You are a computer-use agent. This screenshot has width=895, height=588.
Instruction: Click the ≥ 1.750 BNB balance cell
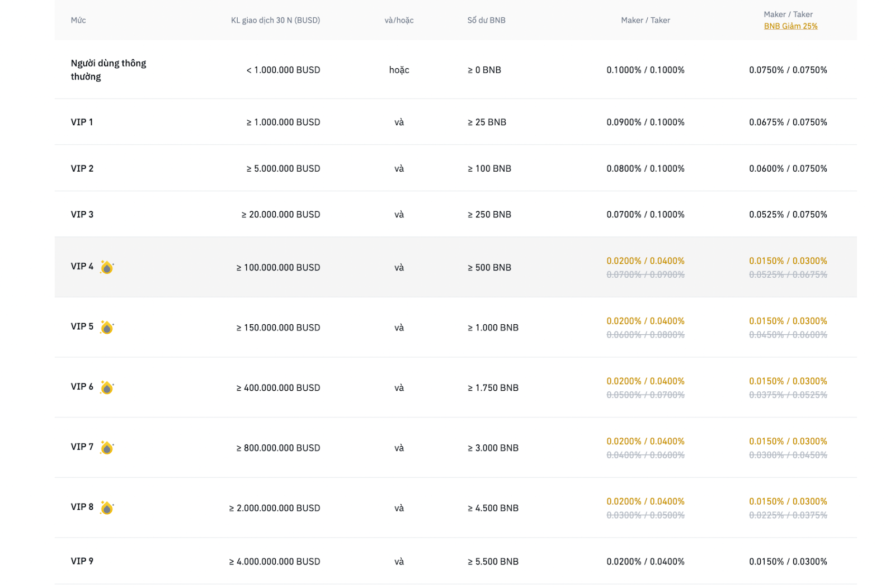tap(493, 387)
